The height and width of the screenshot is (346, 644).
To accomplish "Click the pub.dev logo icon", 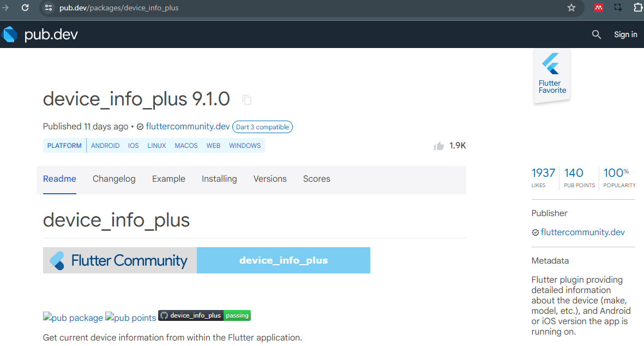I will pyautogui.click(x=10, y=34).
